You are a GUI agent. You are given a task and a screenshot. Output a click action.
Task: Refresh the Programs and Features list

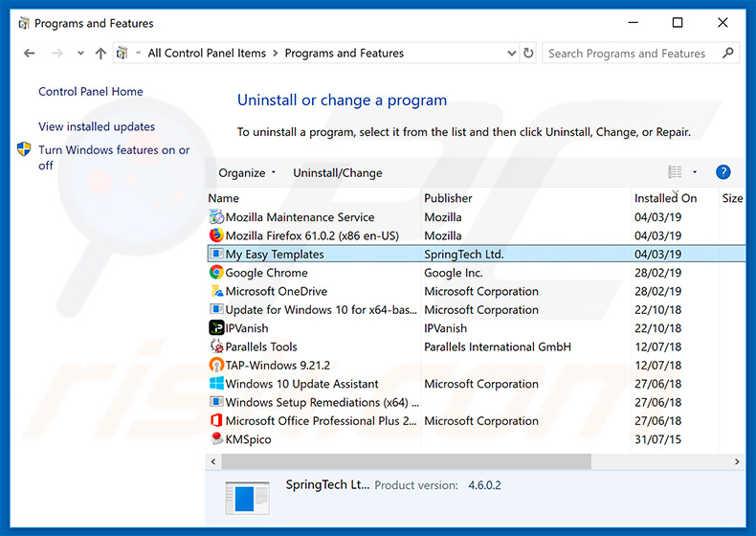(x=528, y=53)
